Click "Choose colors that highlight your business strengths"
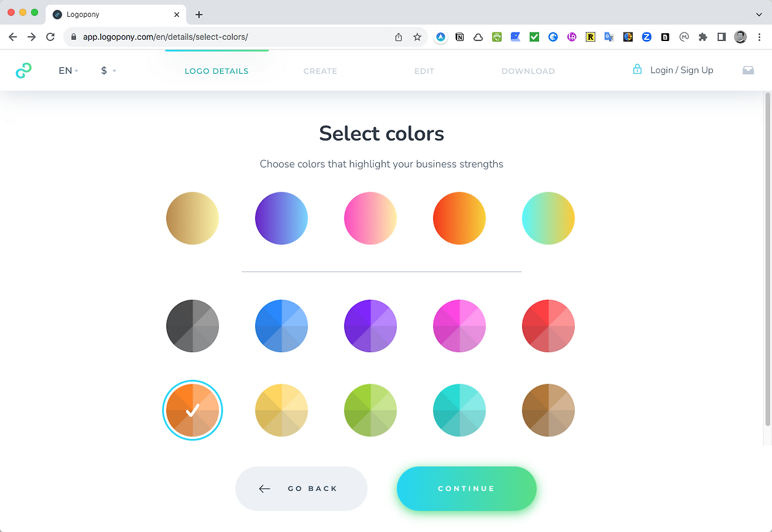Viewport: 772px width, 532px height. point(382,164)
